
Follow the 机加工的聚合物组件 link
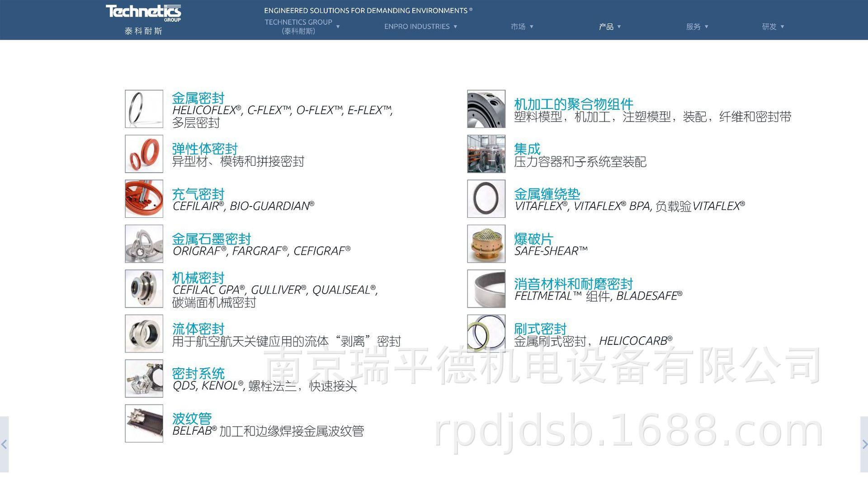point(574,104)
